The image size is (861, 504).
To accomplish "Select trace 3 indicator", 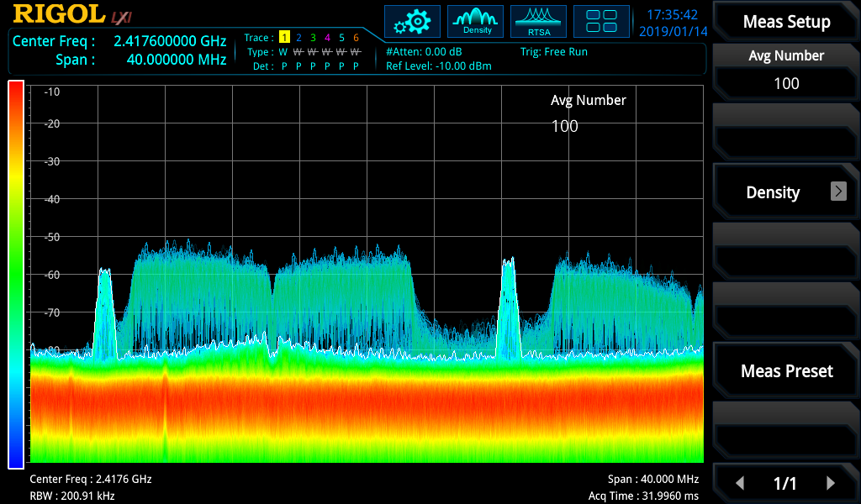I will coord(313,37).
